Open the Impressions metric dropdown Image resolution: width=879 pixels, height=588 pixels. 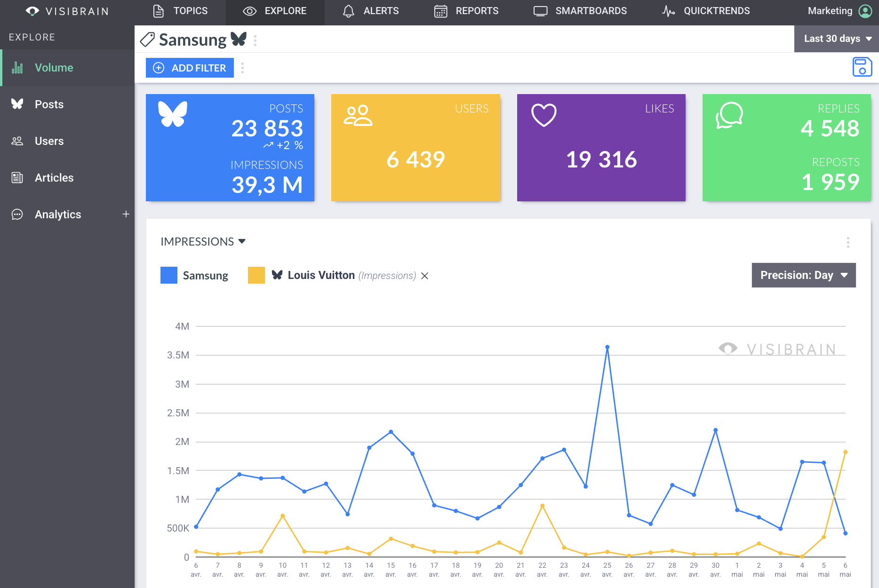pyautogui.click(x=203, y=241)
